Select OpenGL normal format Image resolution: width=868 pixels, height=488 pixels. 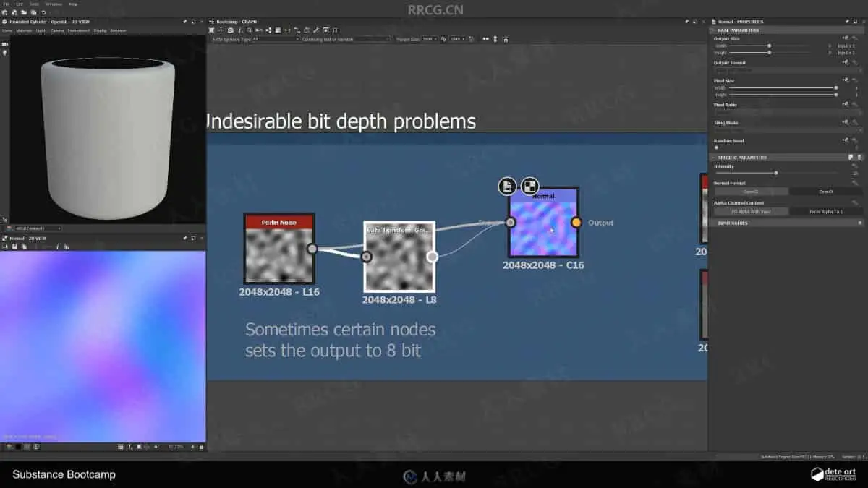pyautogui.click(x=751, y=192)
